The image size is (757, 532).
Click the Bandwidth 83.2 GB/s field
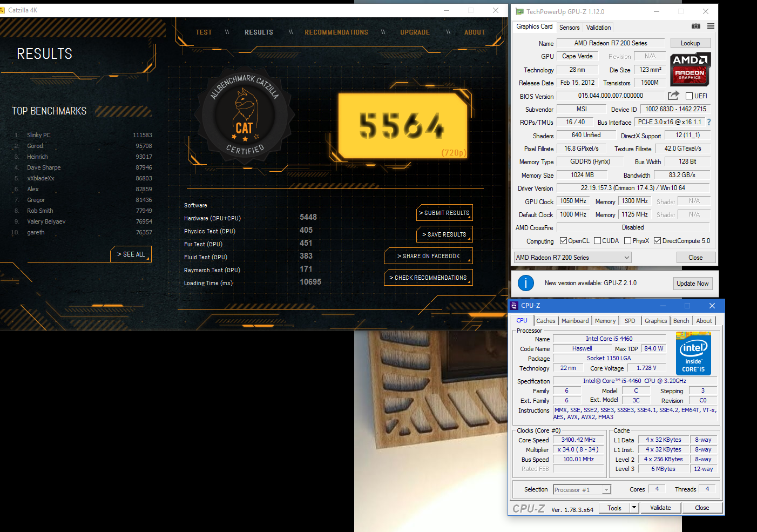682,175
